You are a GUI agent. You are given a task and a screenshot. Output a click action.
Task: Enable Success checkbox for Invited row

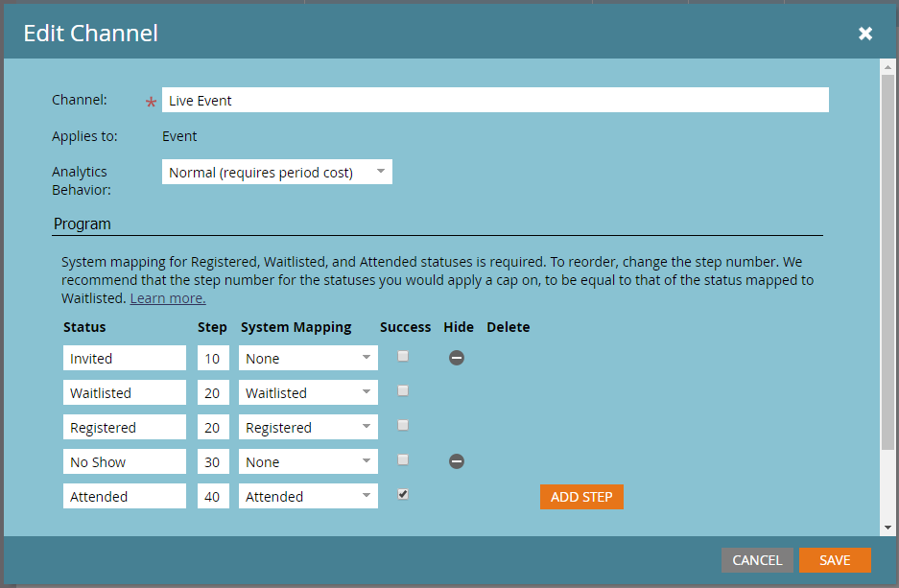point(403,356)
